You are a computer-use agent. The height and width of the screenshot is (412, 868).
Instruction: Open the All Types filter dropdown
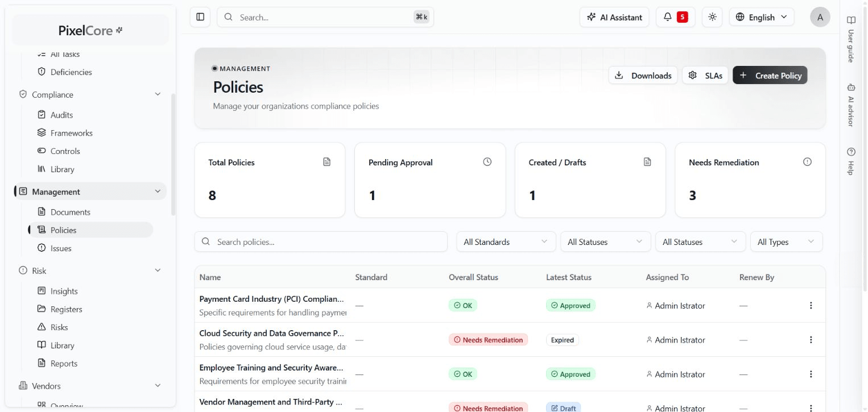(786, 242)
